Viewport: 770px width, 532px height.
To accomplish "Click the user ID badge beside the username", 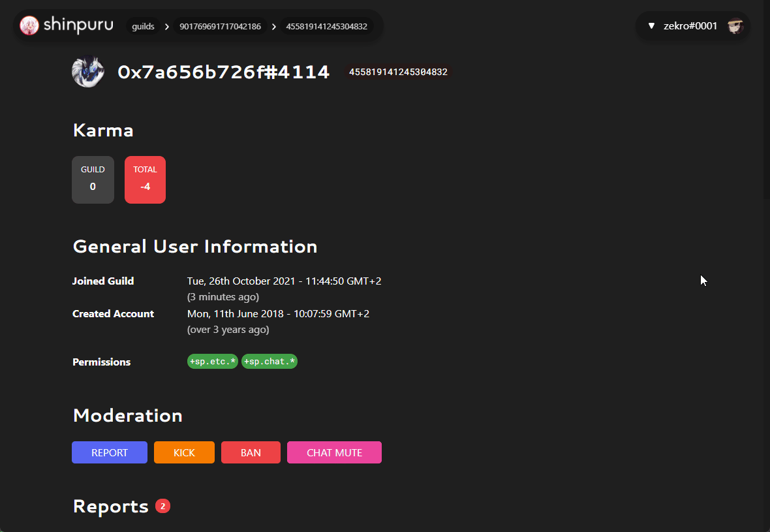I will (398, 72).
